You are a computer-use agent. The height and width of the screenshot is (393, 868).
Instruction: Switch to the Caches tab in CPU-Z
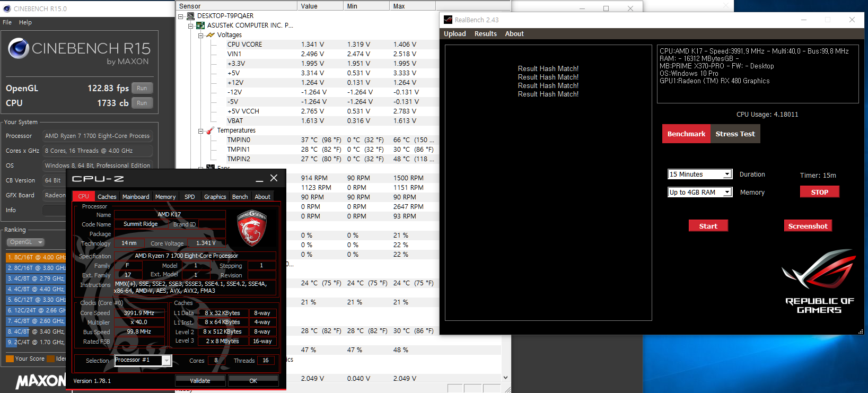(x=107, y=197)
